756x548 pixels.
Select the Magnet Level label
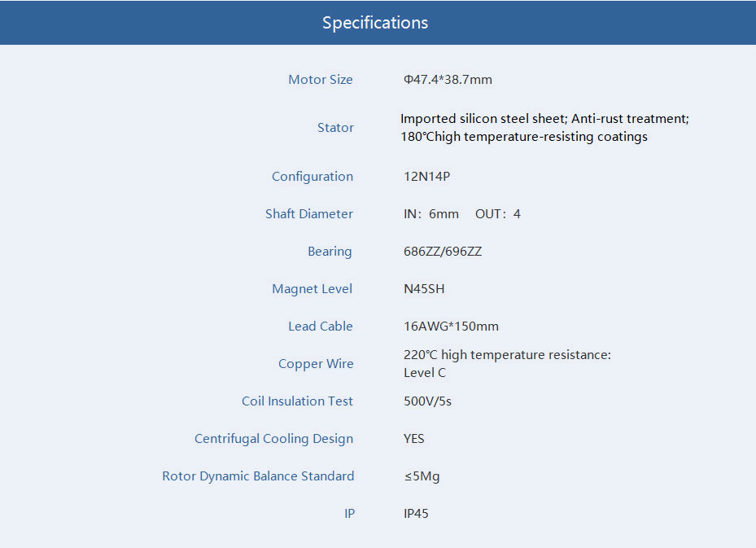tap(312, 289)
